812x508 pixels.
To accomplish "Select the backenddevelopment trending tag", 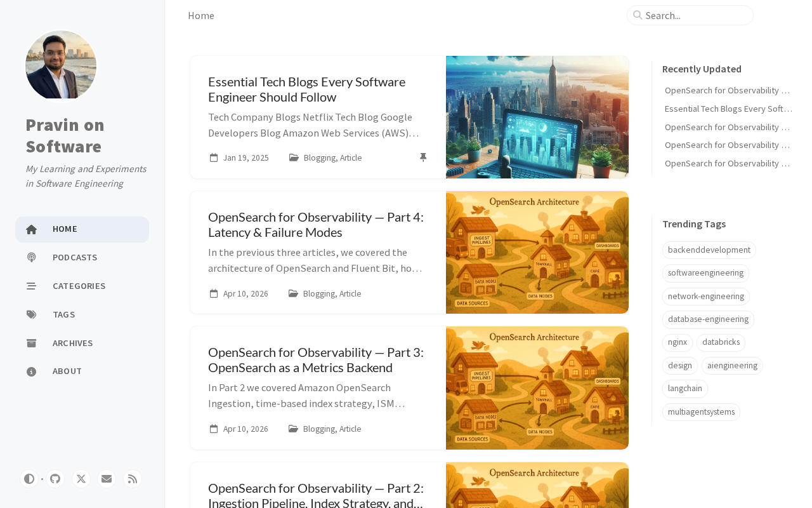I will (x=709, y=250).
